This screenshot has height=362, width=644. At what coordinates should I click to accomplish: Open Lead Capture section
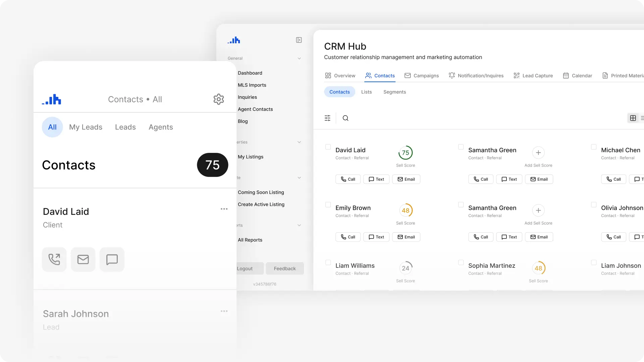click(533, 75)
